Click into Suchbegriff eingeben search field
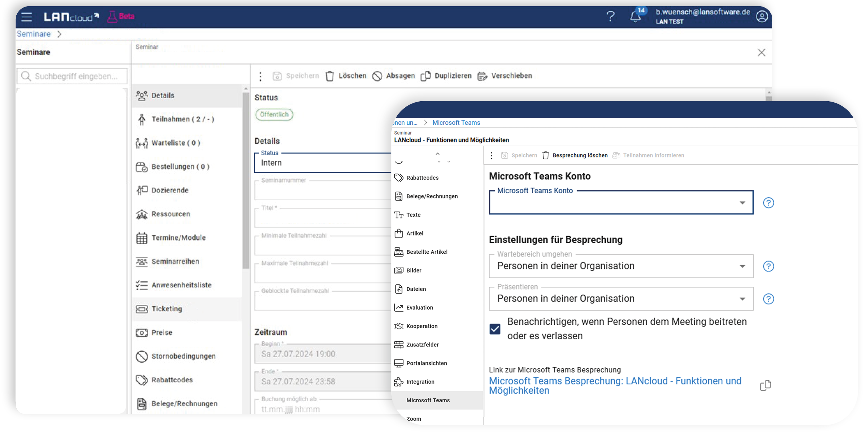 72,76
